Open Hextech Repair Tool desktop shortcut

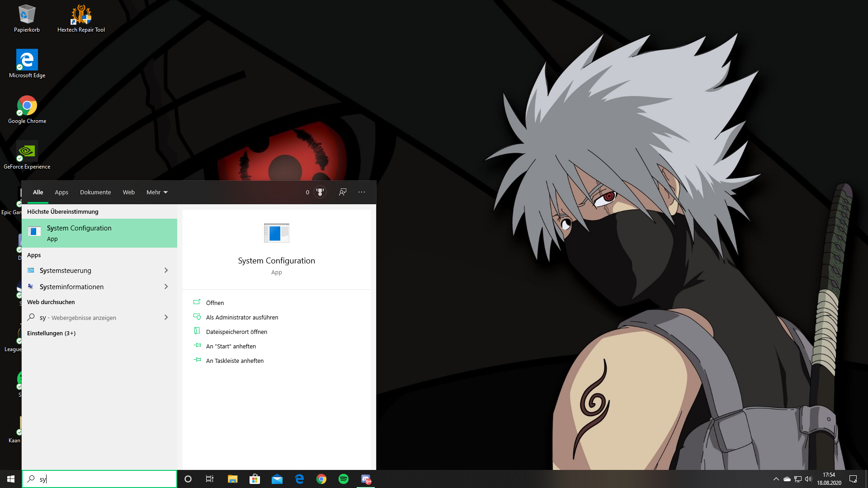81,19
